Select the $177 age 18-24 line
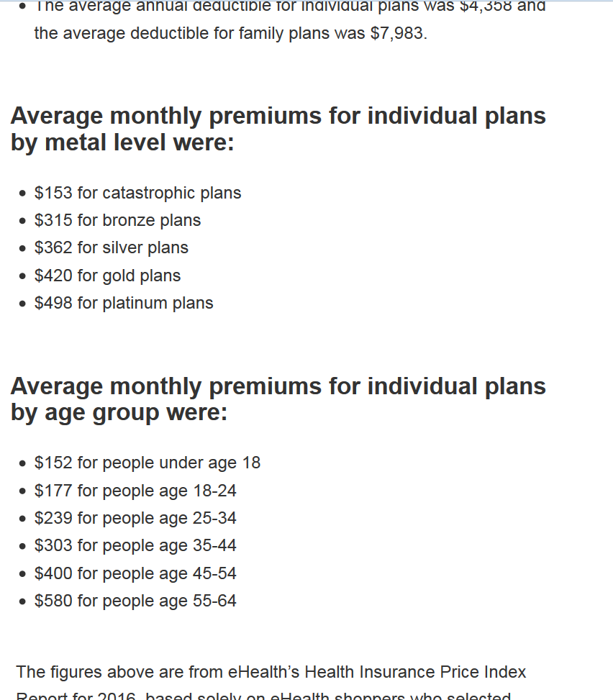 tap(135, 491)
